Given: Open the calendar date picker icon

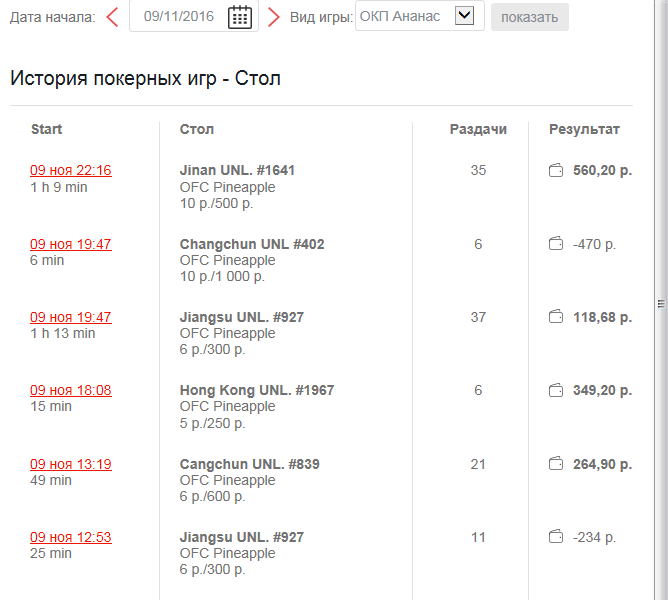Looking at the screenshot, I should pos(240,17).
